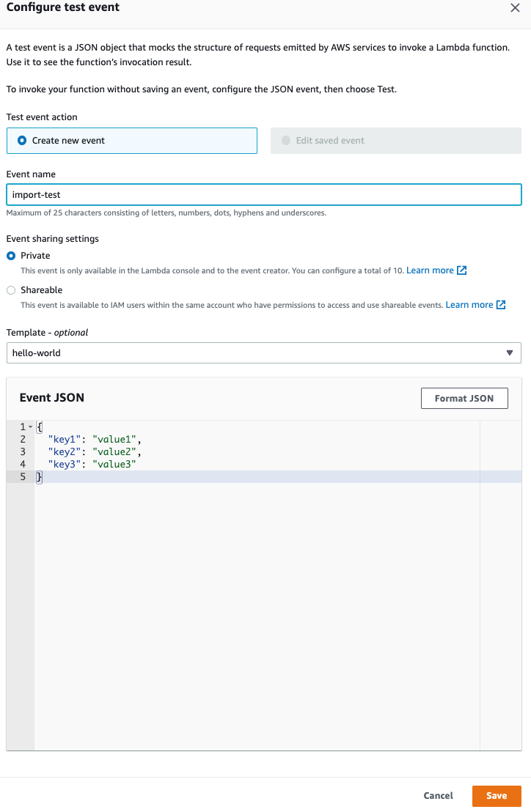Open external link icon after Private Learn more
This screenshot has height=812, width=531.
pos(461,270)
